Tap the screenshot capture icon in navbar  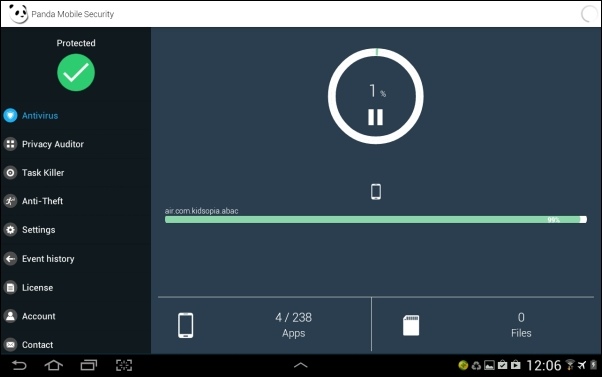pos(124,365)
